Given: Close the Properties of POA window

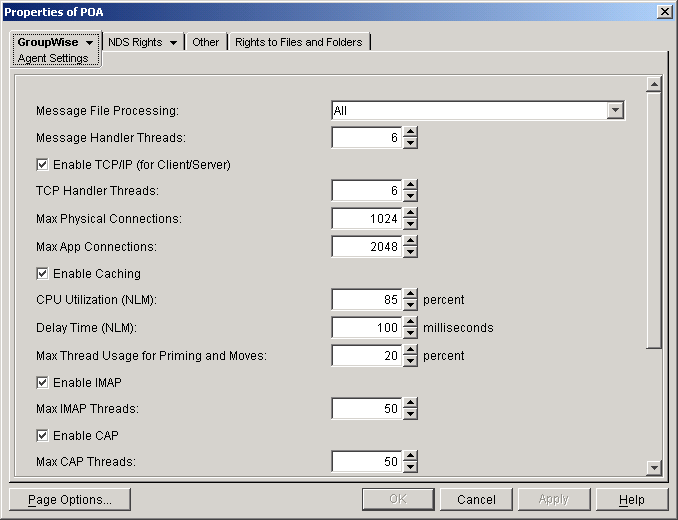Looking at the screenshot, I should click(665, 12).
